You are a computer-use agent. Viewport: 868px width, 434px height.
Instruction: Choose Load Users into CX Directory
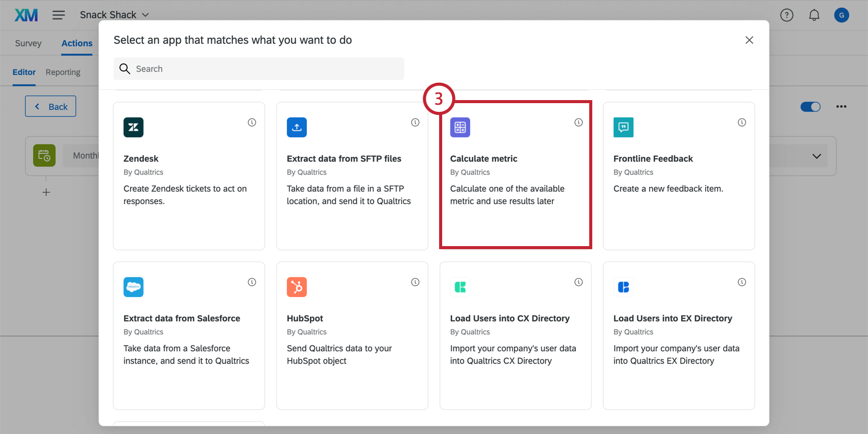pyautogui.click(x=516, y=336)
